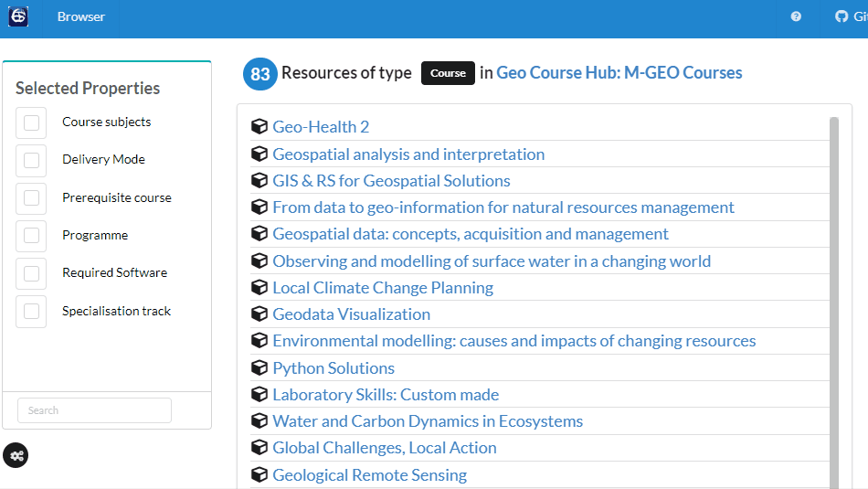Viewport: 868px width, 489px height.
Task: Toggle the Delivery Mode checkbox
Action: tap(31, 160)
